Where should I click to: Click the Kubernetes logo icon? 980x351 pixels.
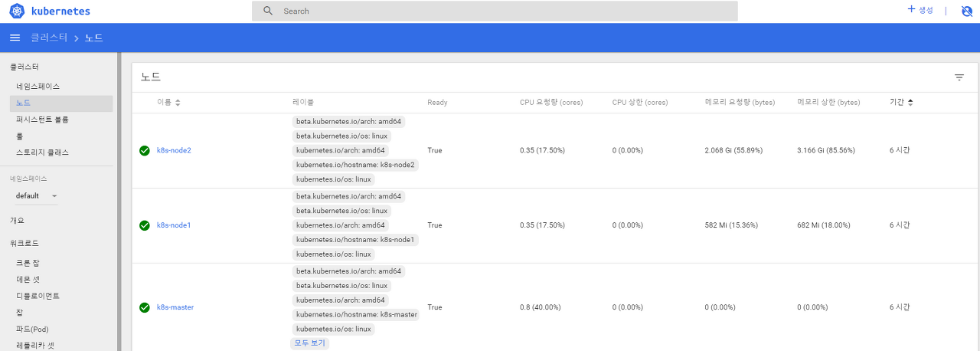[17, 11]
